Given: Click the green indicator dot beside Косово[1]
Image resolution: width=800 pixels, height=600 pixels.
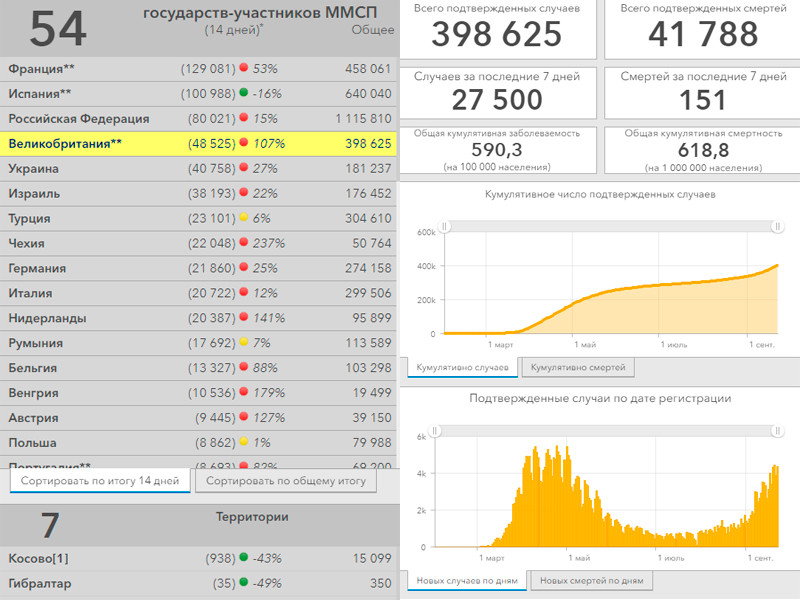Looking at the screenshot, I should (x=244, y=558).
